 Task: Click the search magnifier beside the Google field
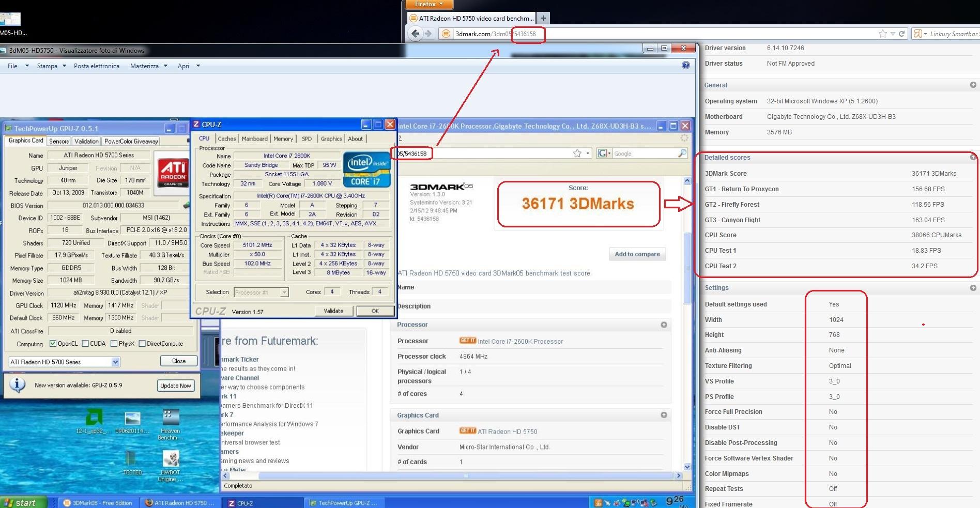point(682,153)
